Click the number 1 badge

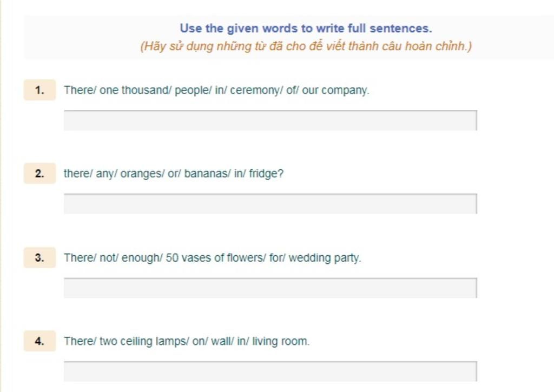(39, 90)
